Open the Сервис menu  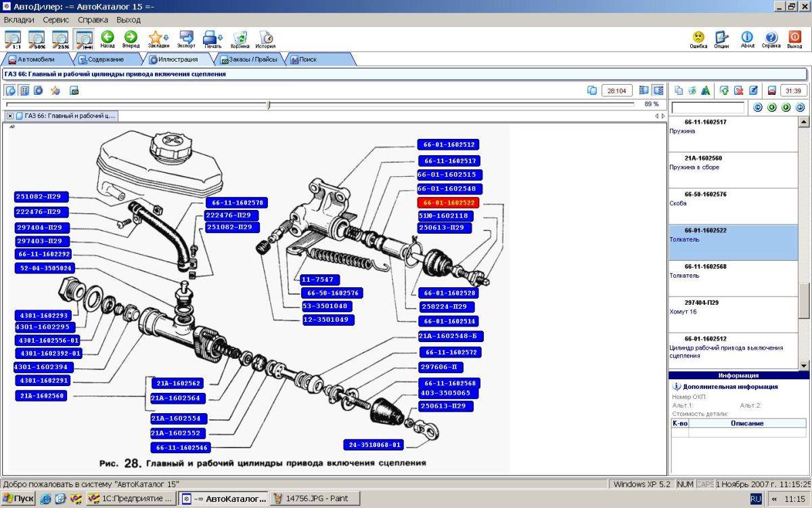[56, 20]
